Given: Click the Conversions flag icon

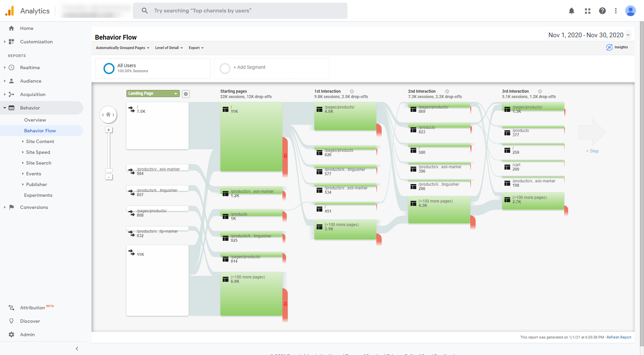Looking at the screenshot, I should [11, 207].
